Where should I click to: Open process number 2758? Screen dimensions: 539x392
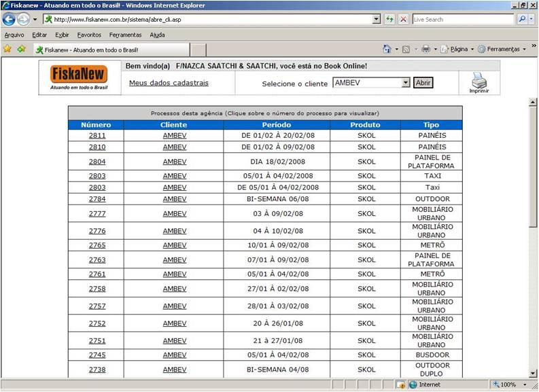[x=97, y=289]
